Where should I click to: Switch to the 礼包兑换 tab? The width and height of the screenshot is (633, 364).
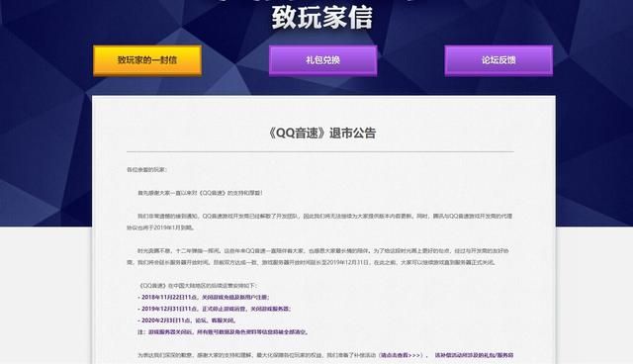coord(323,60)
